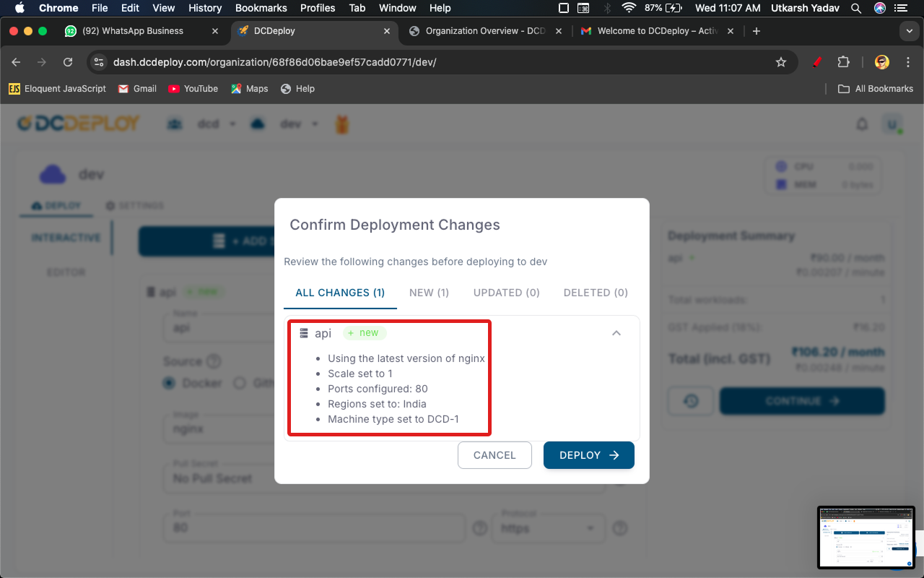924x578 pixels.
Task: Open dcd organization dropdown
Action: (217, 124)
